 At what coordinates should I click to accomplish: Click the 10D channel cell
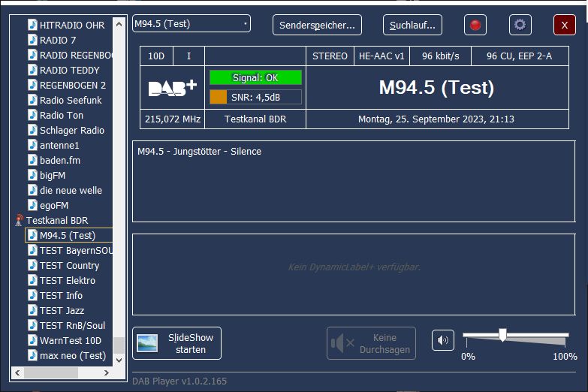click(156, 56)
